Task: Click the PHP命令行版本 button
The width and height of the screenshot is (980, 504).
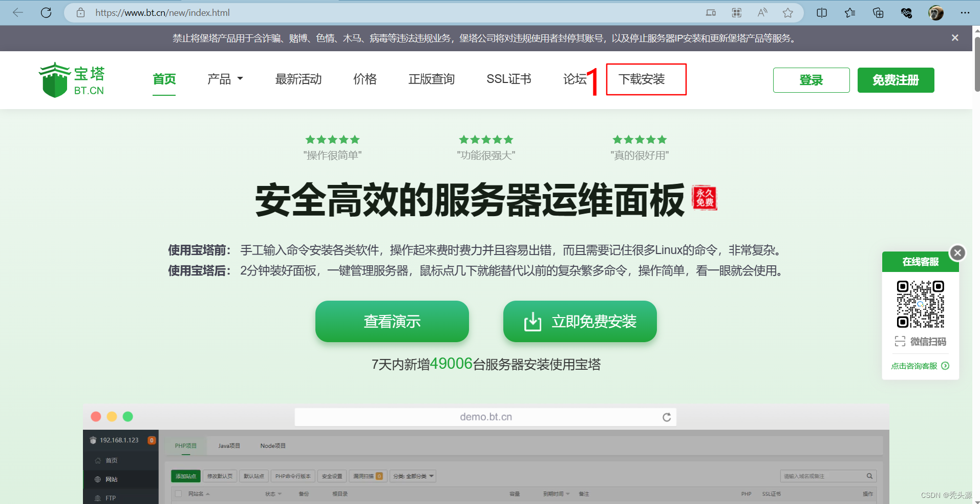Action: pyautogui.click(x=293, y=476)
